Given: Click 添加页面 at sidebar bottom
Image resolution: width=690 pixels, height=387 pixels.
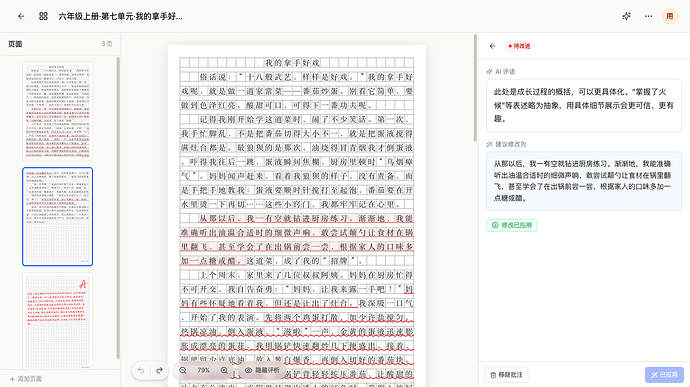Looking at the screenshot, I should (26, 379).
